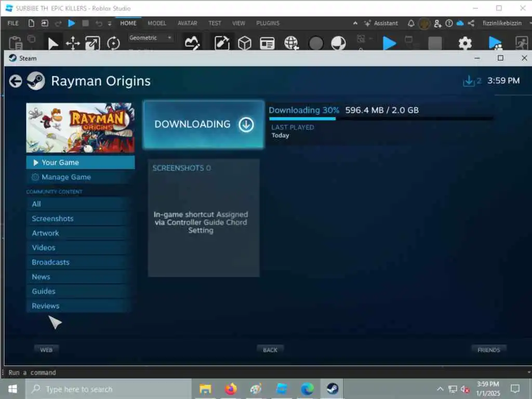Open Game Settings gear in Roblox Studio
Screen dimensions: 532x399
465,43
